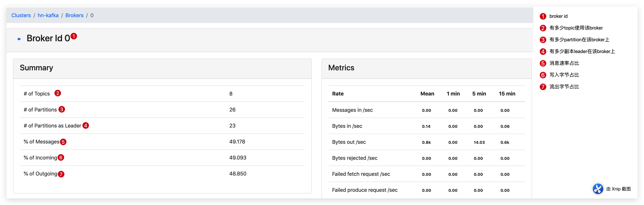
Task: Select the '% of Messages' label
Action: [42, 142]
